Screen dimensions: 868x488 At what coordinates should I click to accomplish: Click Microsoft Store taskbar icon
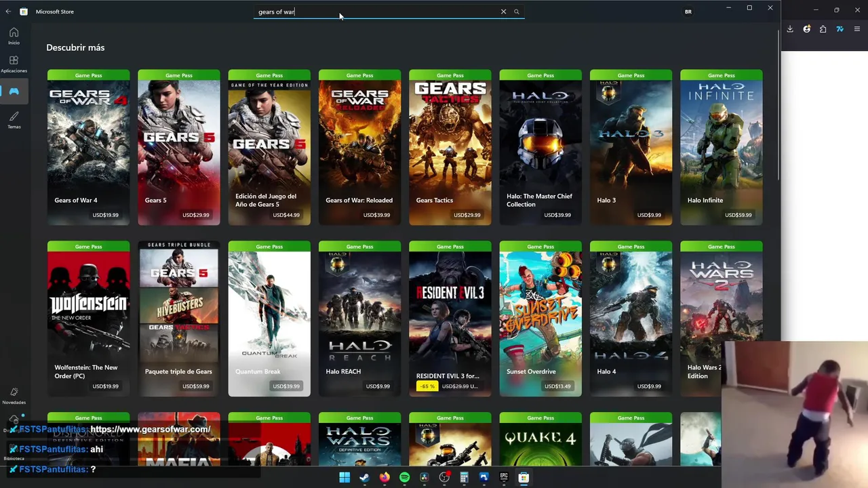click(x=524, y=478)
